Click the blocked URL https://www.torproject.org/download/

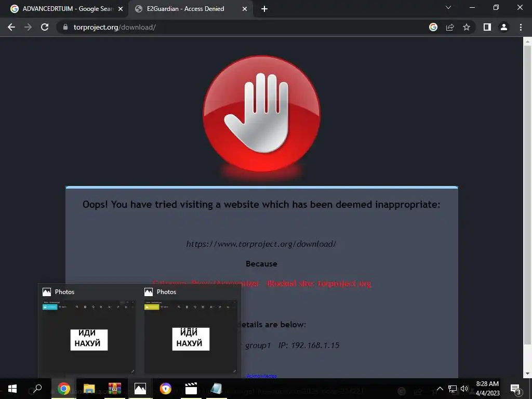(x=261, y=244)
